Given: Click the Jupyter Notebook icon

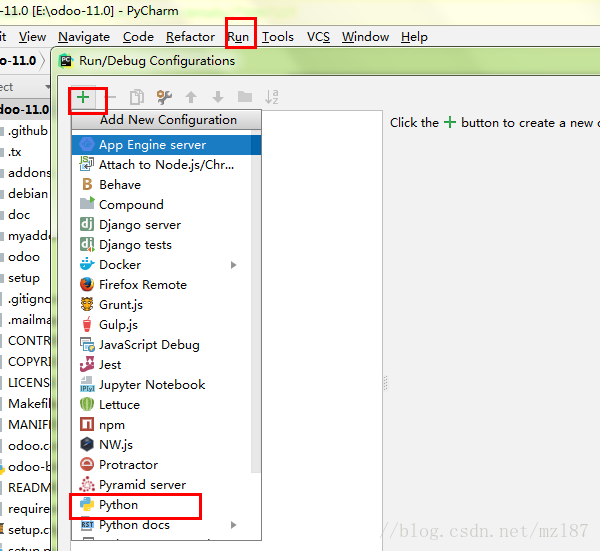Looking at the screenshot, I should 87,384.
